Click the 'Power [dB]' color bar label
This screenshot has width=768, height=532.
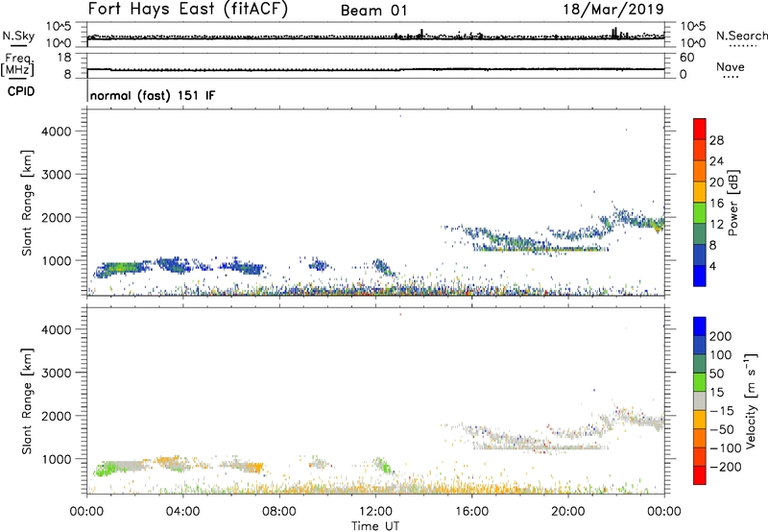(732, 203)
